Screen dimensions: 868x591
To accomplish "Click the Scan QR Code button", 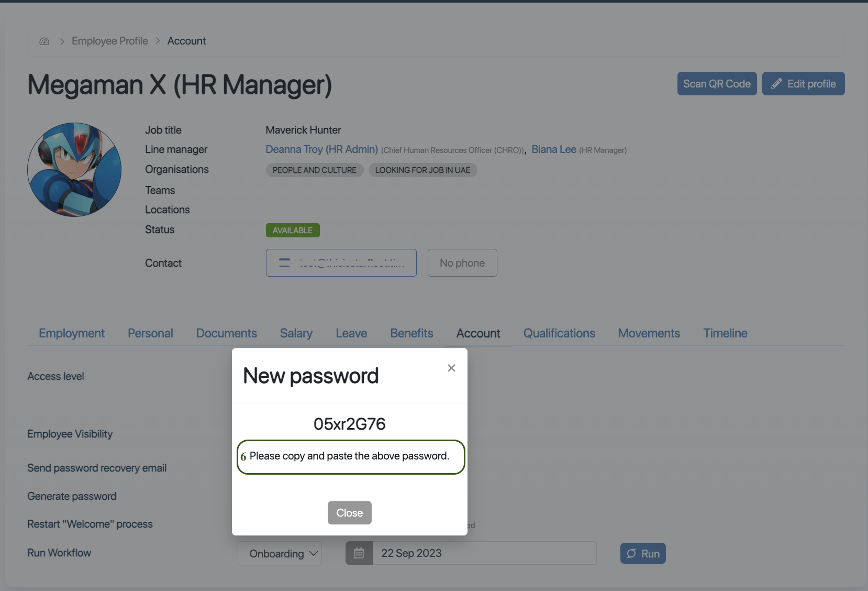I will (717, 84).
